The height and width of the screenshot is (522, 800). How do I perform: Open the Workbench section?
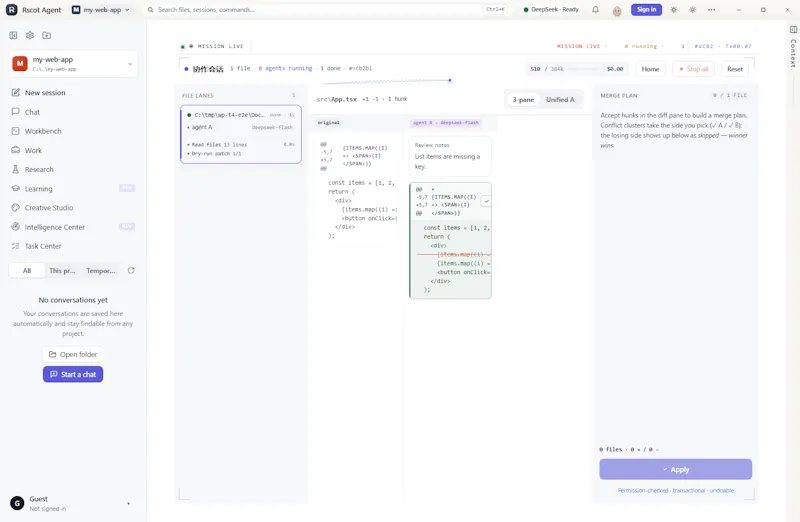pos(73,131)
